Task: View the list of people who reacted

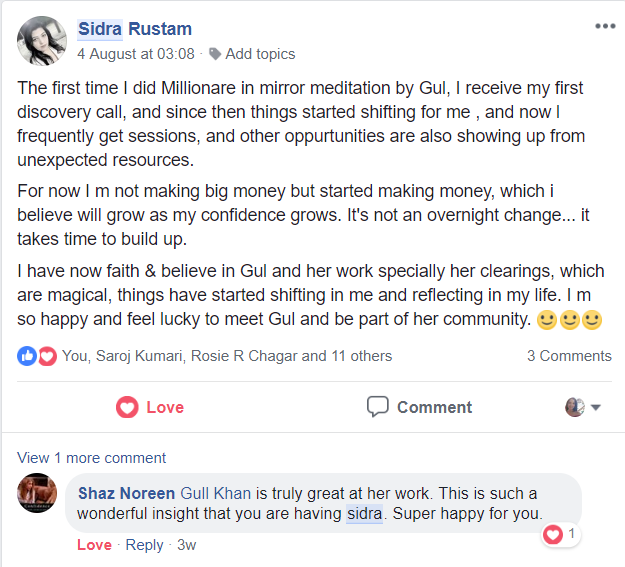Action: click(227, 356)
